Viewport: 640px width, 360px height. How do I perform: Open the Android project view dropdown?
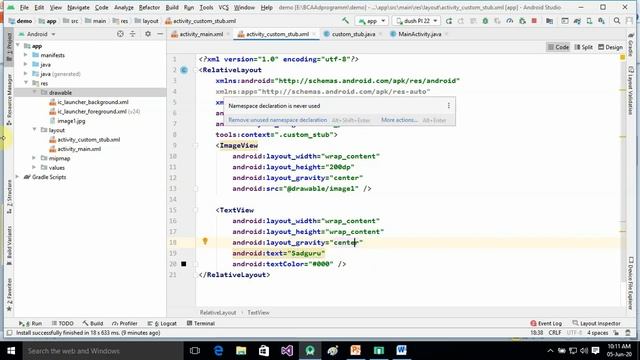click(x=37, y=34)
